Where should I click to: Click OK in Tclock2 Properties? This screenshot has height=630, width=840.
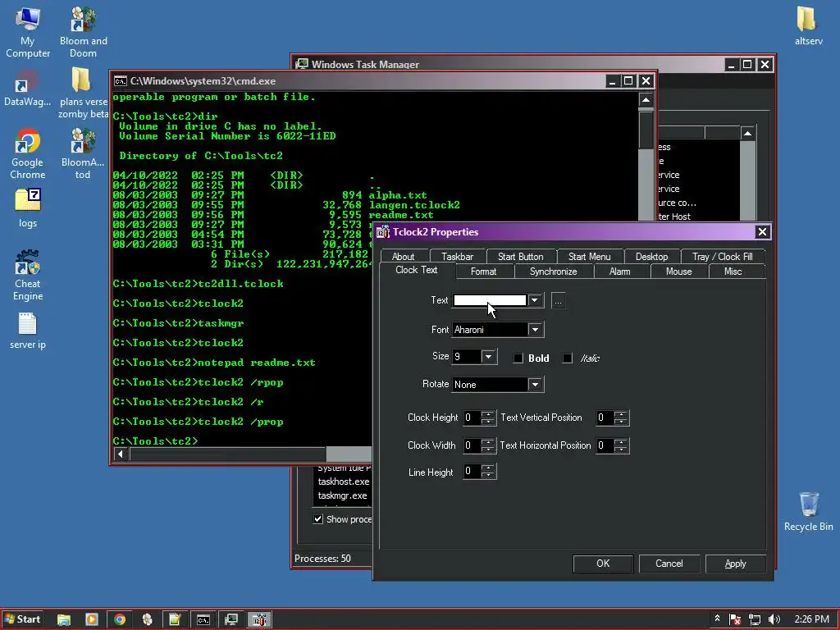pyautogui.click(x=603, y=564)
